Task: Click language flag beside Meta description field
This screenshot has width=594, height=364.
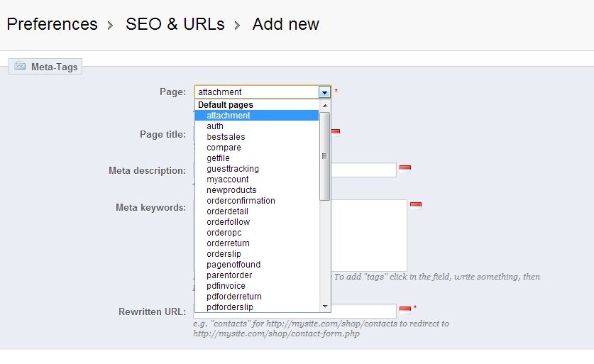Action: click(x=405, y=169)
